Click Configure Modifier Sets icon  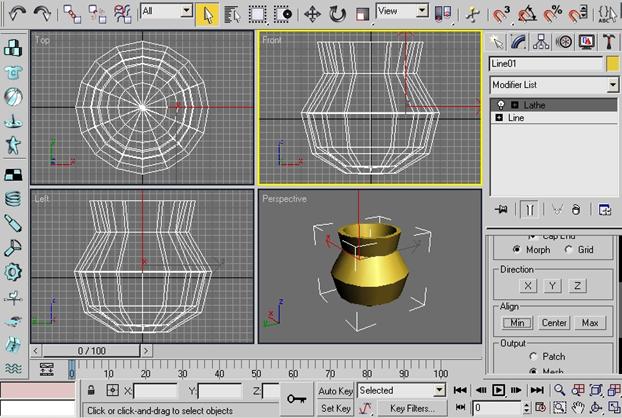(604, 209)
